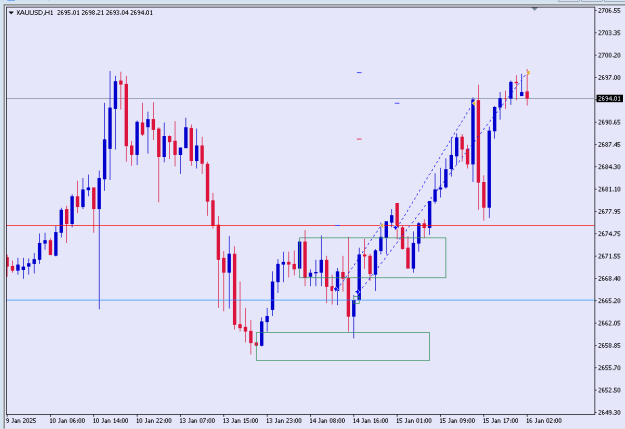The image size is (625, 429).
Task: Click price axis label 2649.30
Action: point(610,412)
